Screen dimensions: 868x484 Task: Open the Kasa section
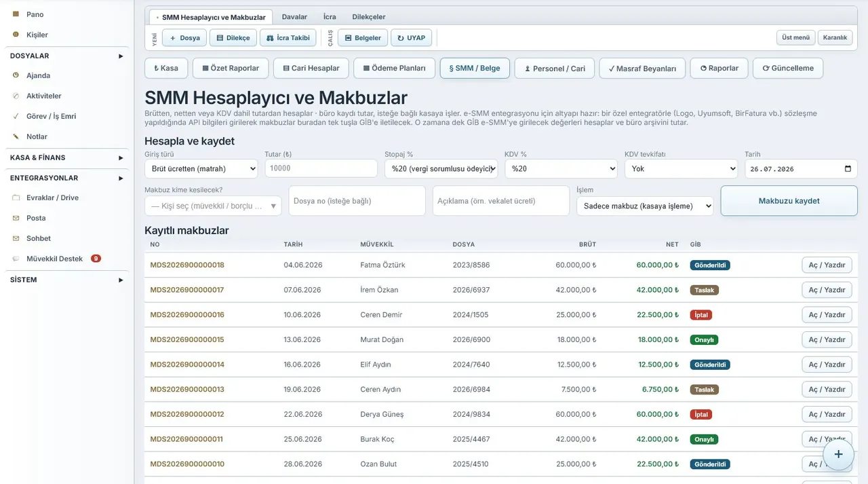coord(166,68)
